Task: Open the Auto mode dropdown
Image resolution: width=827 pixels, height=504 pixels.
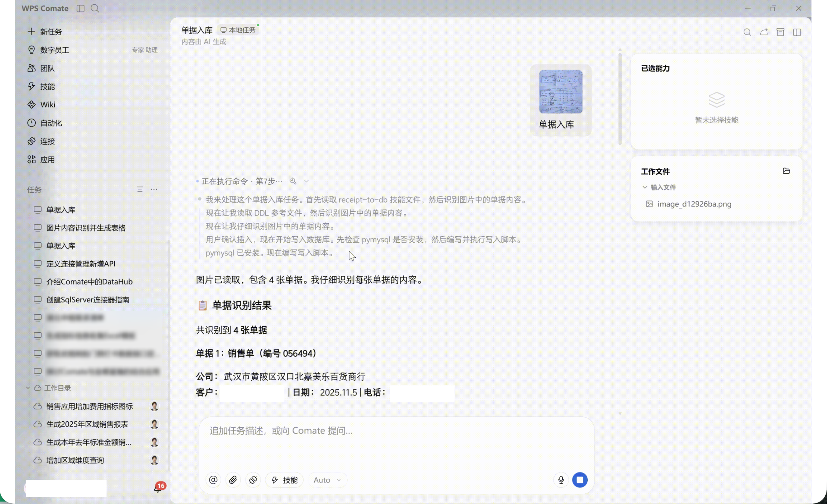Action: pyautogui.click(x=327, y=480)
